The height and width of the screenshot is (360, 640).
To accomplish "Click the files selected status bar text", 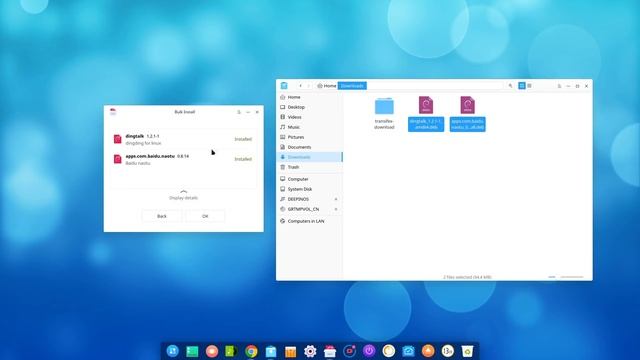I will [467, 277].
